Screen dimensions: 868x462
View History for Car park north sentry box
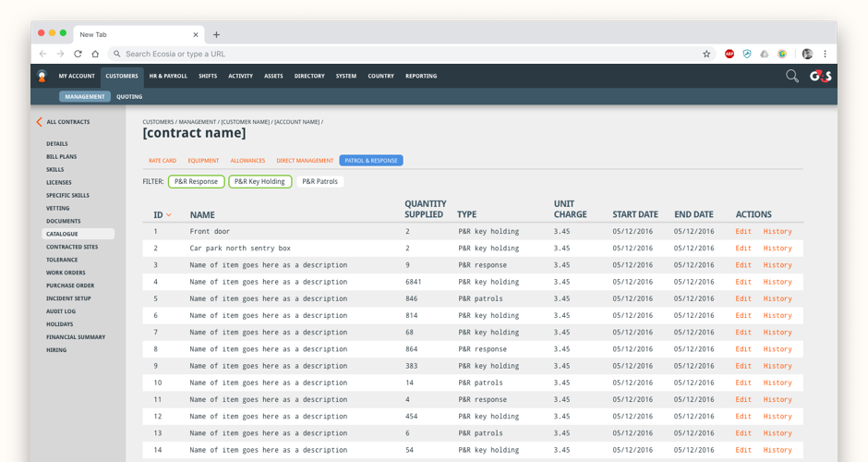(x=777, y=249)
